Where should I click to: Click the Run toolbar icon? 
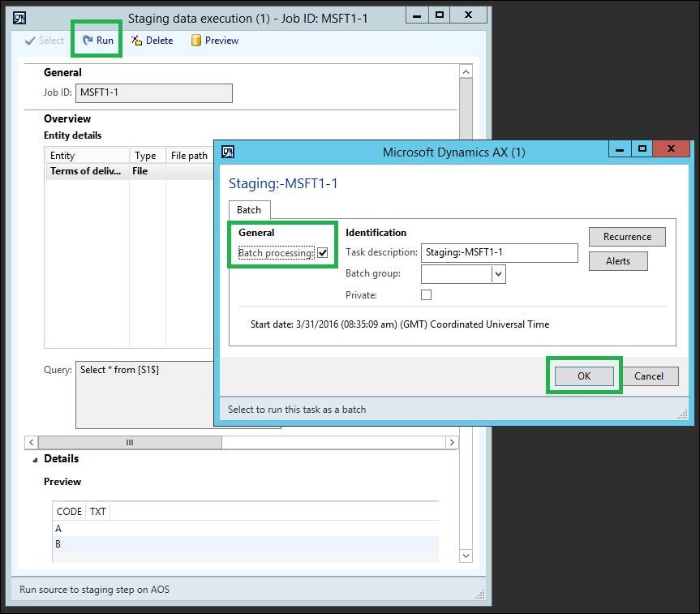88,41
